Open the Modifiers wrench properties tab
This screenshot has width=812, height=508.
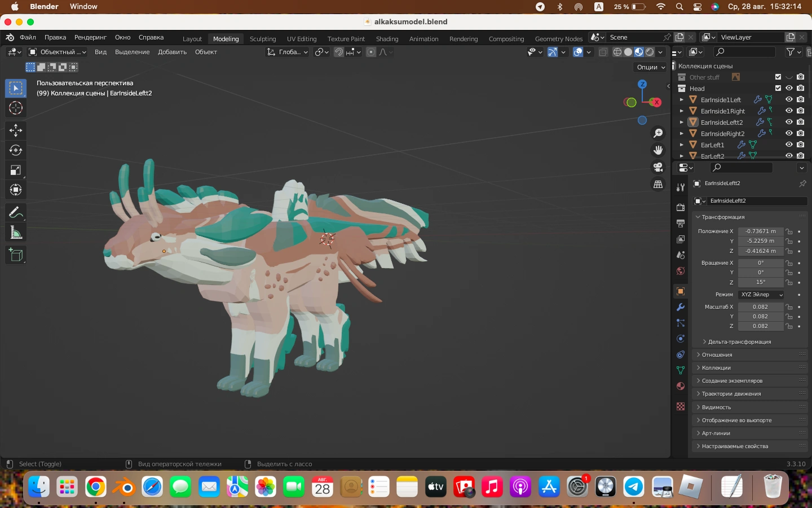pos(681,307)
